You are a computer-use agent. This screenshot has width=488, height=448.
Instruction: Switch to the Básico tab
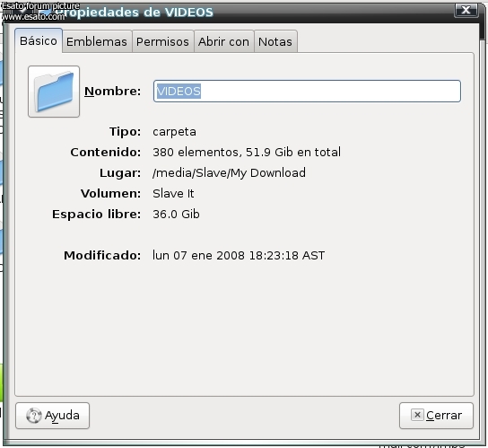(39, 40)
